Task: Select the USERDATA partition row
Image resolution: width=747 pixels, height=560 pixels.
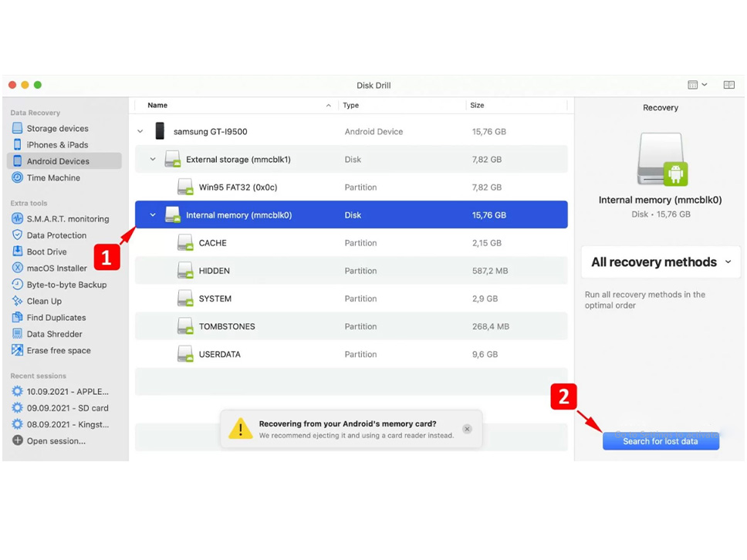Action: [351, 354]
